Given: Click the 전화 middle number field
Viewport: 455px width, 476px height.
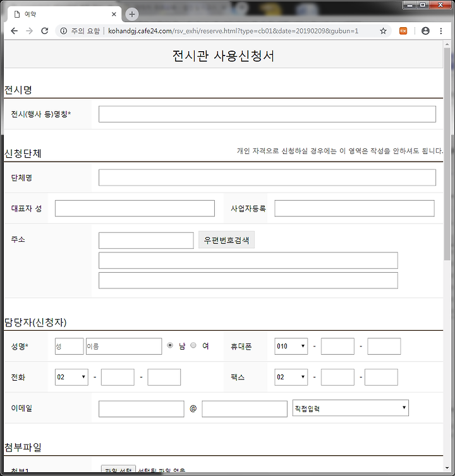Looking at the screenshot, I should [118, 378].
